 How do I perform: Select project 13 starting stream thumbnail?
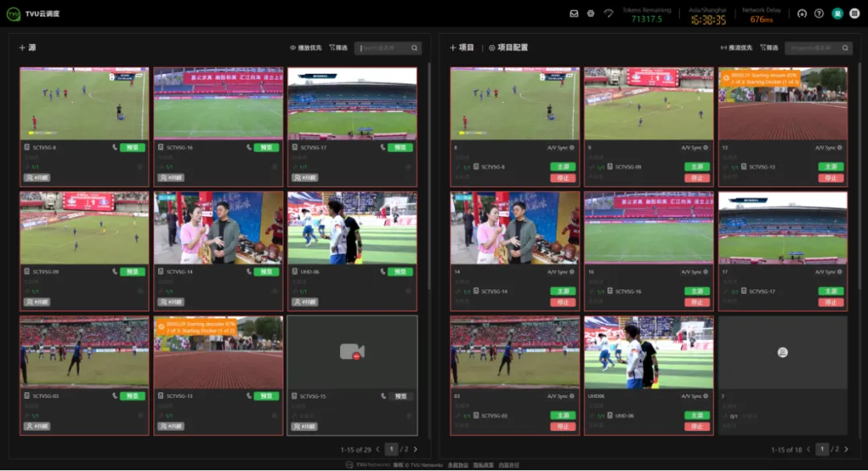click(783, 104)
